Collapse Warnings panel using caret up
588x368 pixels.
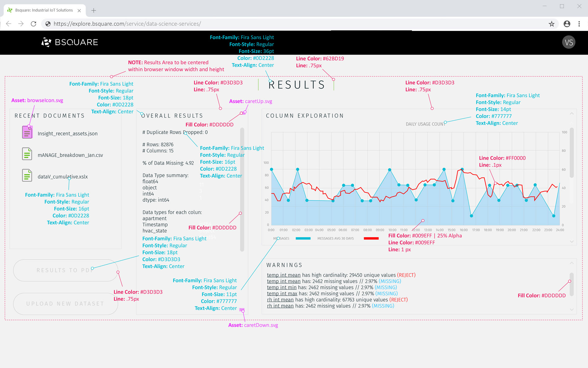point(571,263)
